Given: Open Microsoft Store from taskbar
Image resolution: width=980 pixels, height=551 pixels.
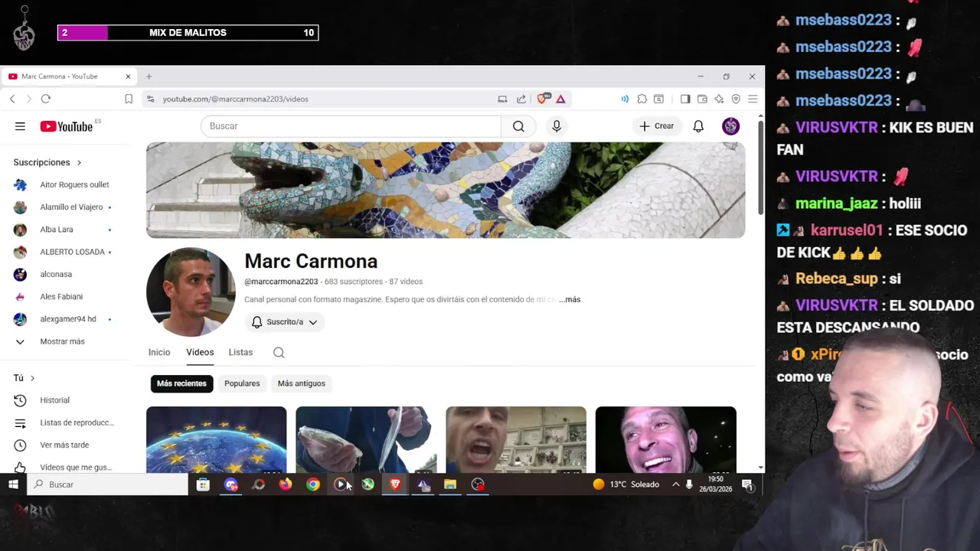Looking at the screenshot, I should 203,484.
